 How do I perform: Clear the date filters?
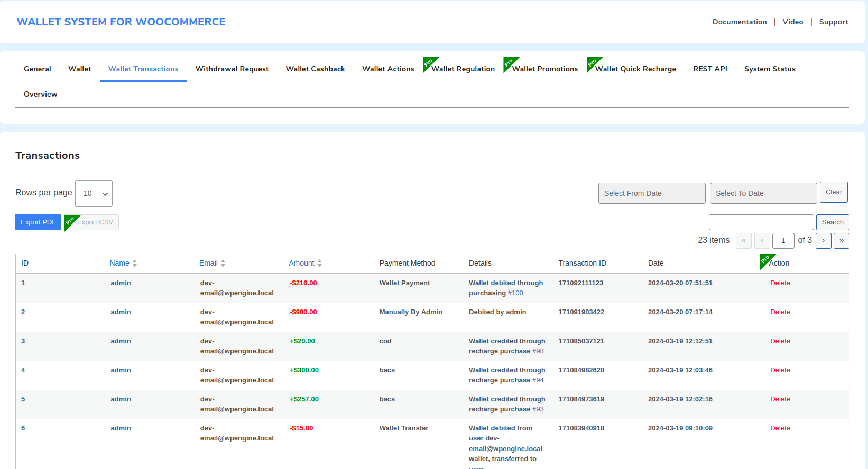[x=834, y=192]
